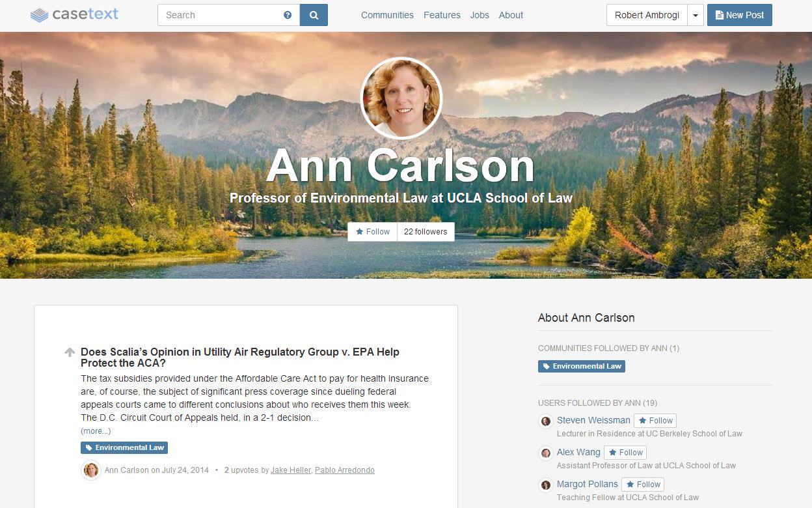
Task: Click Alex Wang's avatar icon
Action: click(x=546, y=453)
